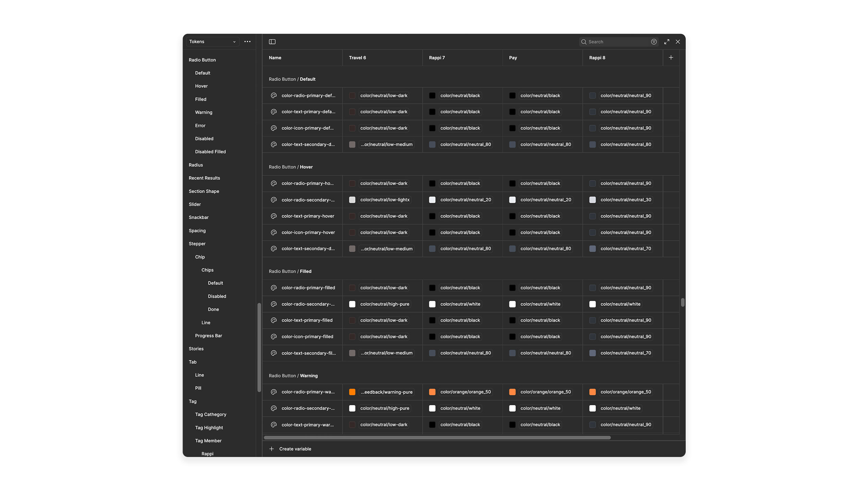The width and height of the screenshot is (868, 495).
Task: Open the Tag Cathegory group
Action: tap(210, 414)
